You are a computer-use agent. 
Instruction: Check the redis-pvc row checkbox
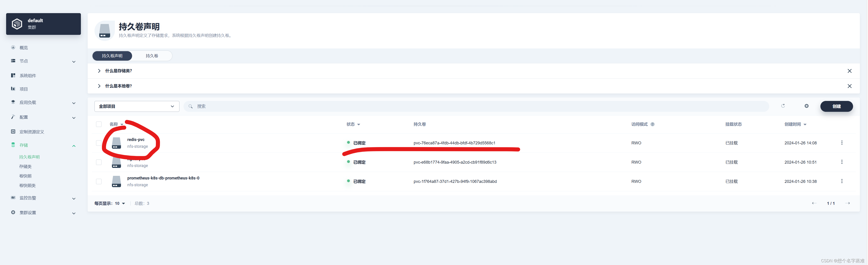[99, 143]
